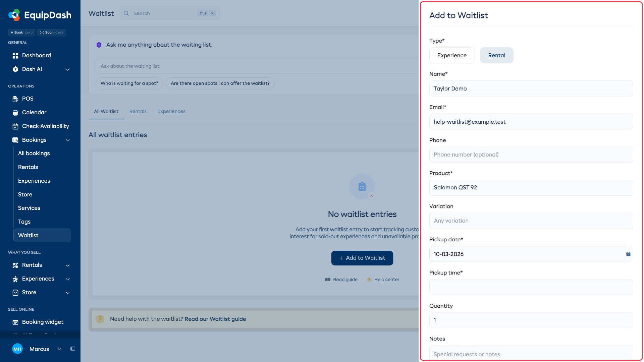The width and height of the screenshot is (644, 362).
Task: Open the Any variation dropdown
Action: [x=531, y=221]
